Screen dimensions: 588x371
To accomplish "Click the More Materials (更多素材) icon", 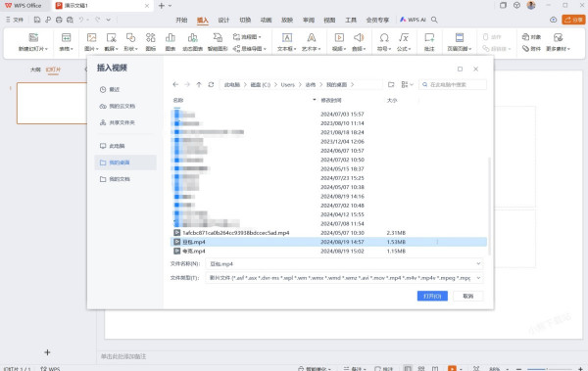I will point(558,37).
